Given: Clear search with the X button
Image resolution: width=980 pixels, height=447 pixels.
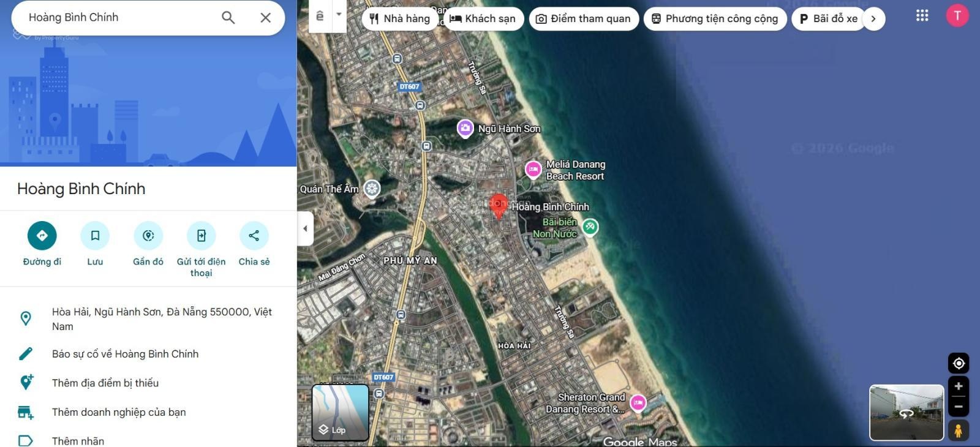Looking at the screenshot, I should (x=266, y=18).
